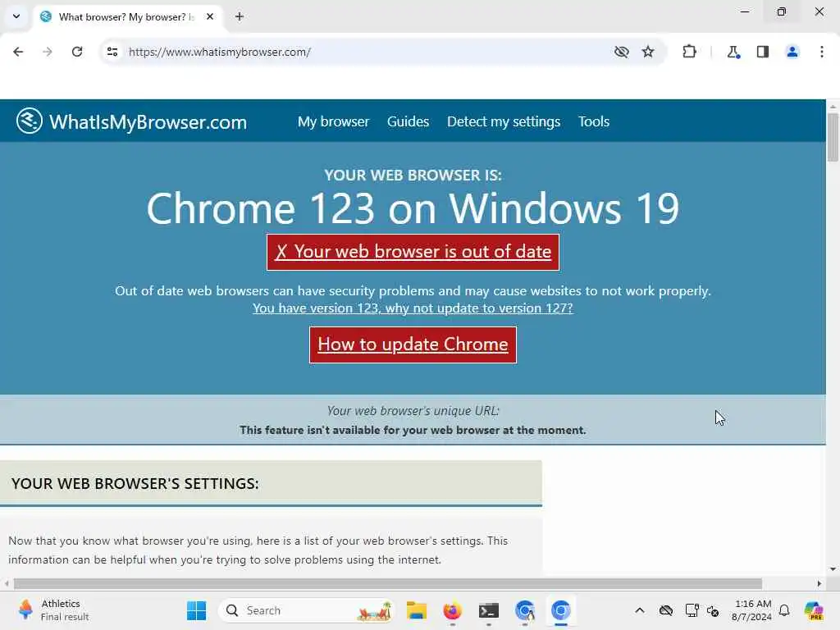840x630 pixels.
Task: Toggle third-party cookie eye icon in address bar
Action: tap(622, 52)
